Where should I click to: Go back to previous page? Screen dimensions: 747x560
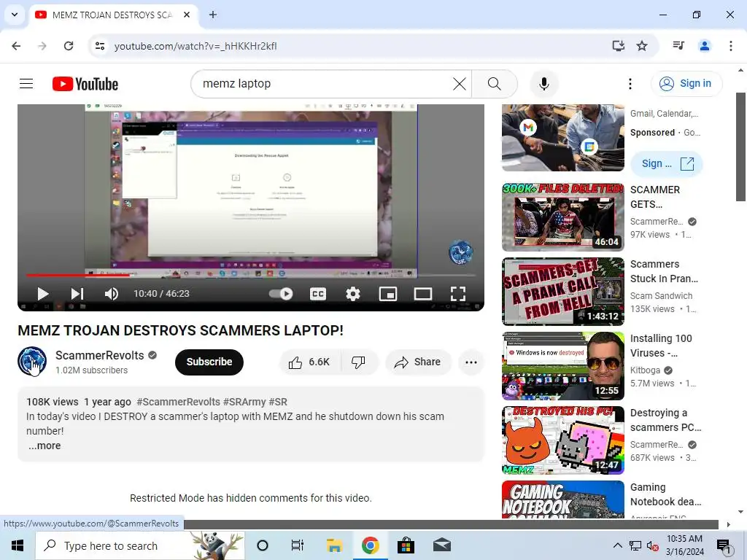(x=16, y=46)
